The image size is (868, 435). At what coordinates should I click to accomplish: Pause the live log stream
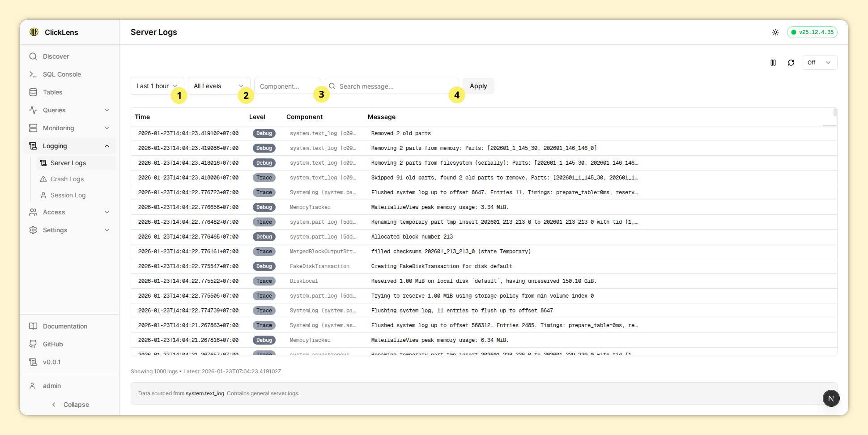[x=773, y=63]
